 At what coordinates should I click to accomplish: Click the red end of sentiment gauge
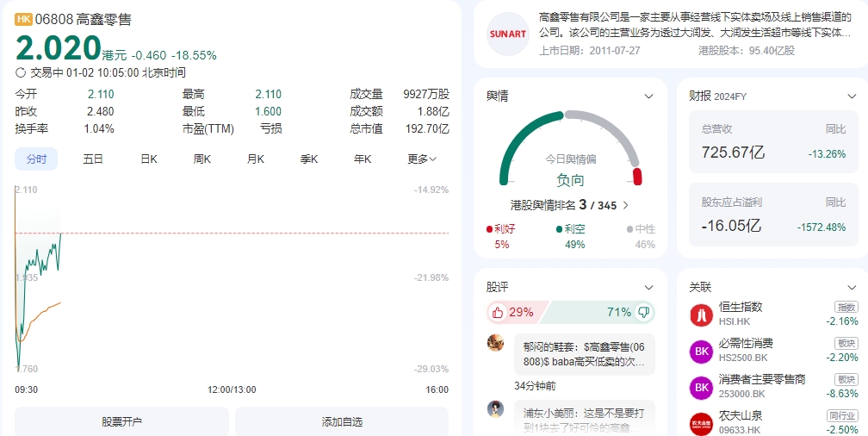tap(637, 177)
